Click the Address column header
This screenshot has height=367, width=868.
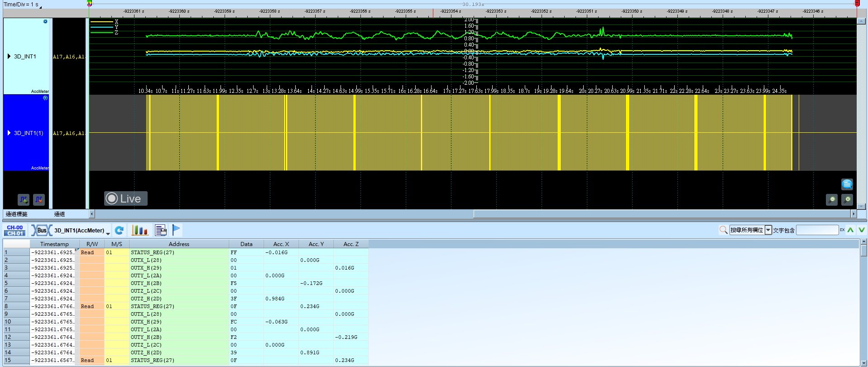(179, 244)
